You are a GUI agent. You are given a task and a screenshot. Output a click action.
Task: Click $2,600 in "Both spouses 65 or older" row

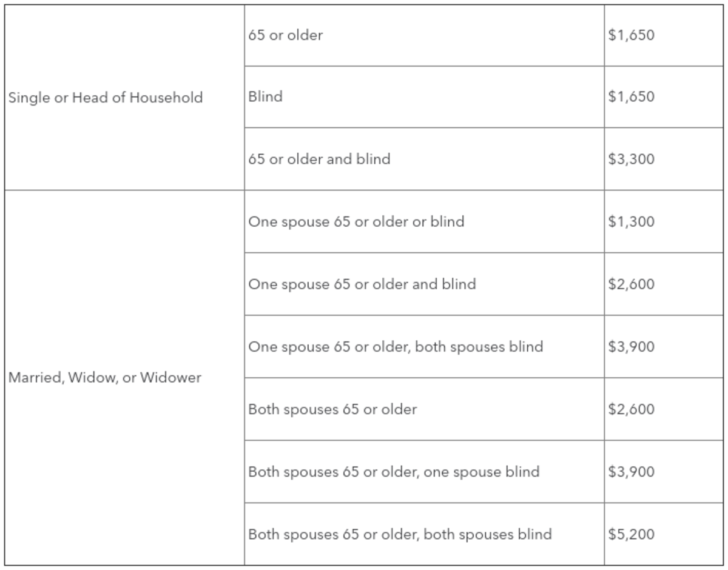tap(632, 409)
